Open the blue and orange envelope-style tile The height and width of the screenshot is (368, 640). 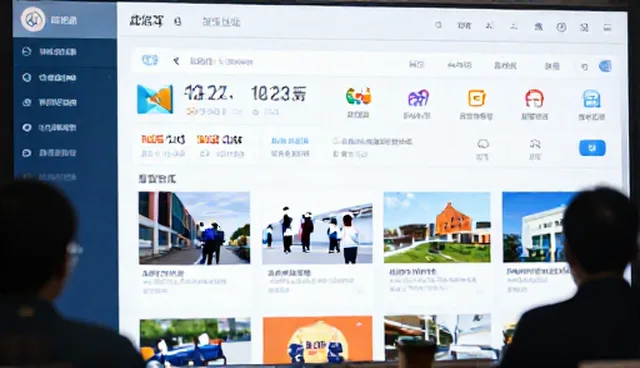pos(155,99)
